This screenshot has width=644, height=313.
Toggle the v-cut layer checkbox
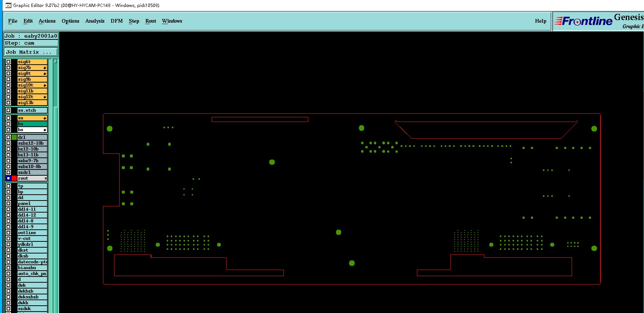8,238
